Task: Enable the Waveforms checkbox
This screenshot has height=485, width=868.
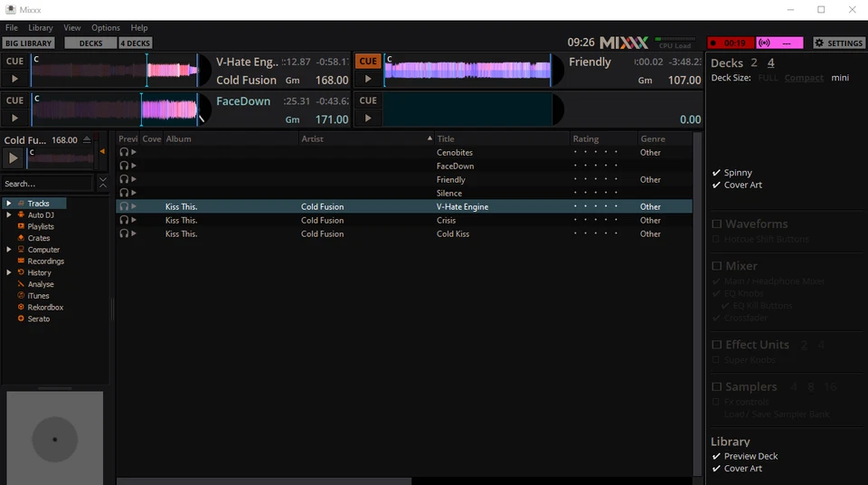Action: point(717,223)
